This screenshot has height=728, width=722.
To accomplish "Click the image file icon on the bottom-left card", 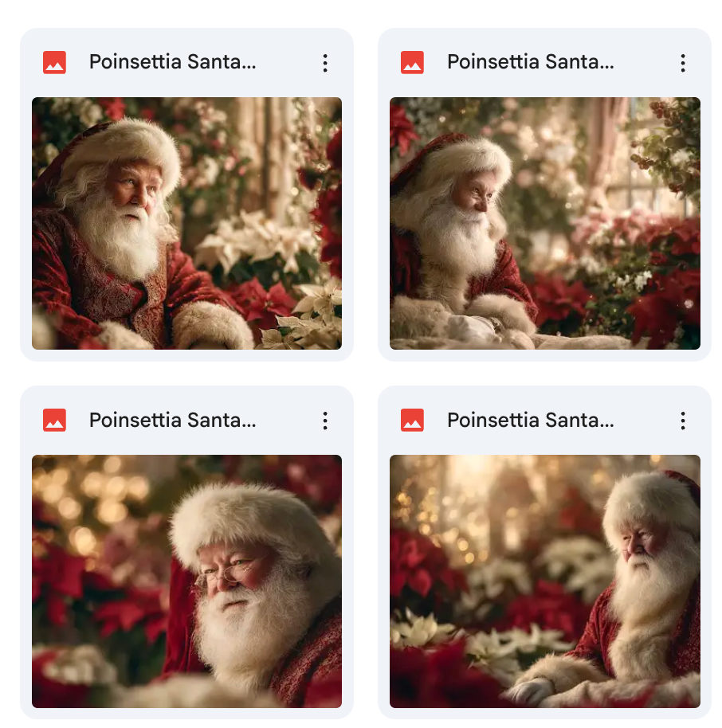I will click(x=54, y=420).
